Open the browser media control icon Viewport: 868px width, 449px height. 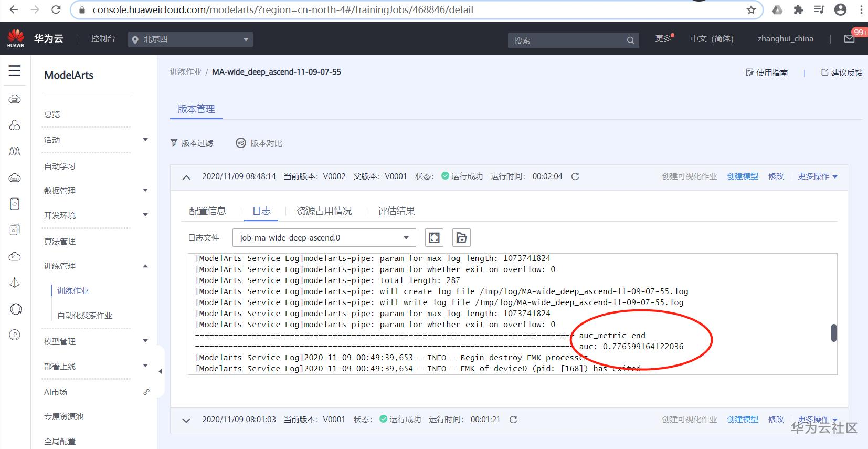819,9
